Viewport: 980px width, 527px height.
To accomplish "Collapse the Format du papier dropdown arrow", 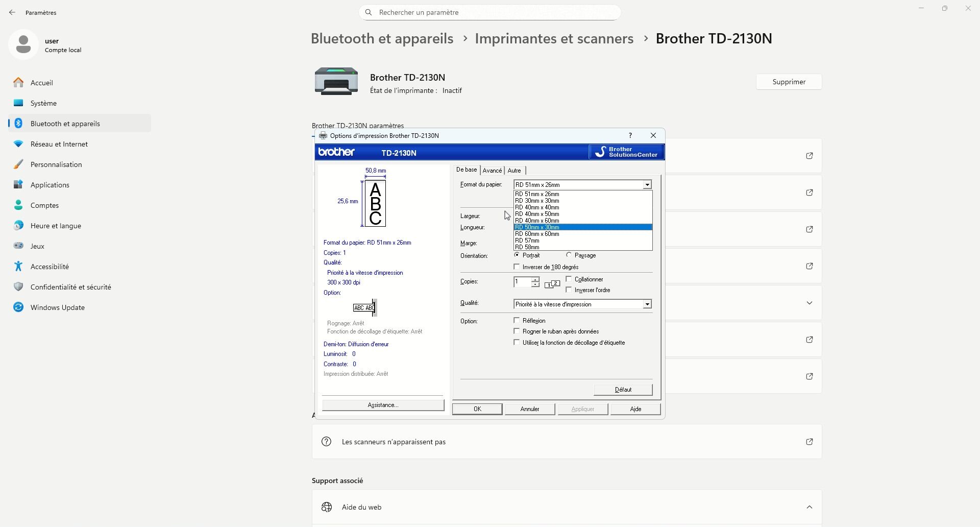I will tap(647, 185).
